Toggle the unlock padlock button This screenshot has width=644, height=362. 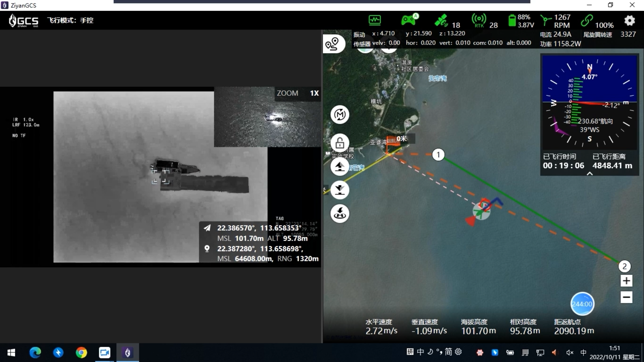[x=340, y=143]
